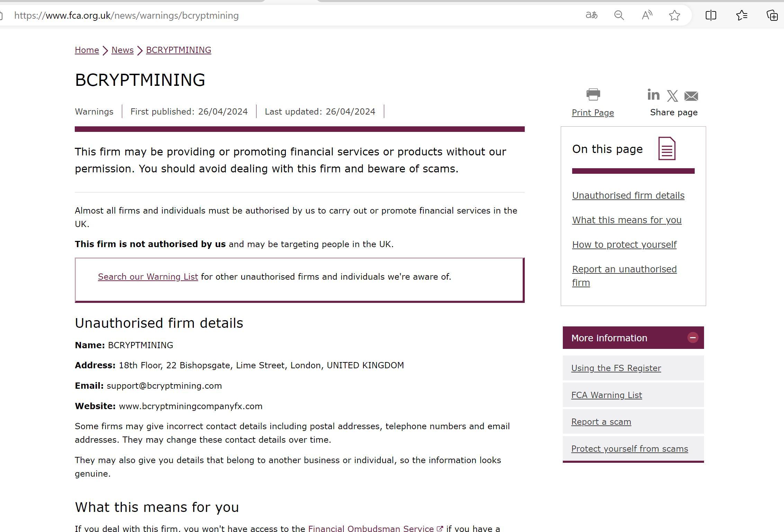Collapse the More information section

tap(693, 338)
